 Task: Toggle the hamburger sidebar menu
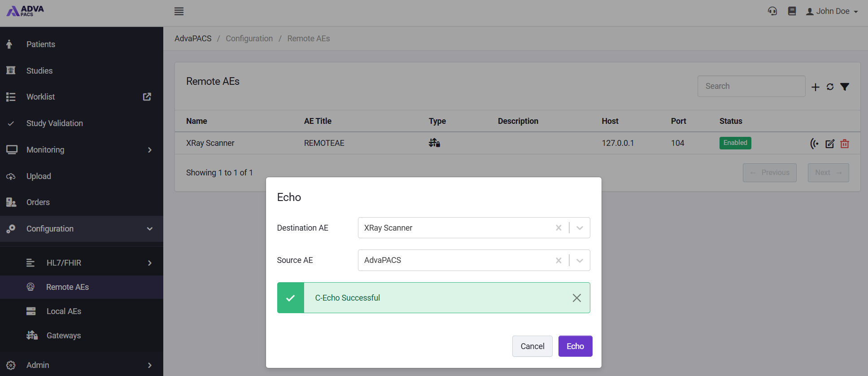179,11
